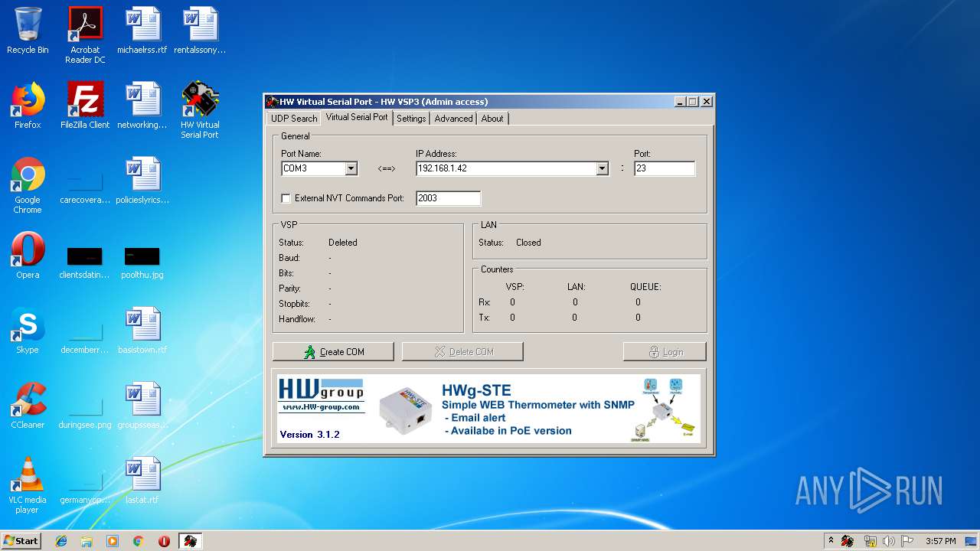Open Internet Explorer in taskbar
Screen dimensions: 980x551
(x=61, y=541)
